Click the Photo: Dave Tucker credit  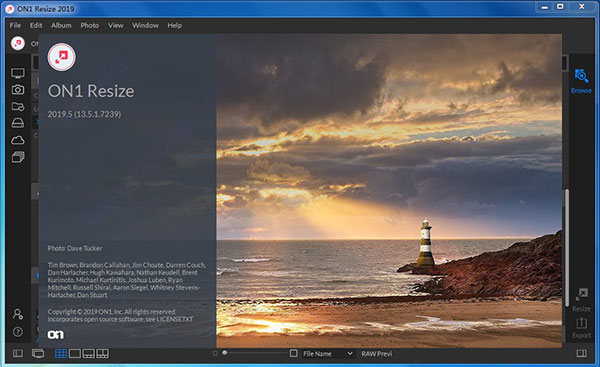[x=75, y=248]
